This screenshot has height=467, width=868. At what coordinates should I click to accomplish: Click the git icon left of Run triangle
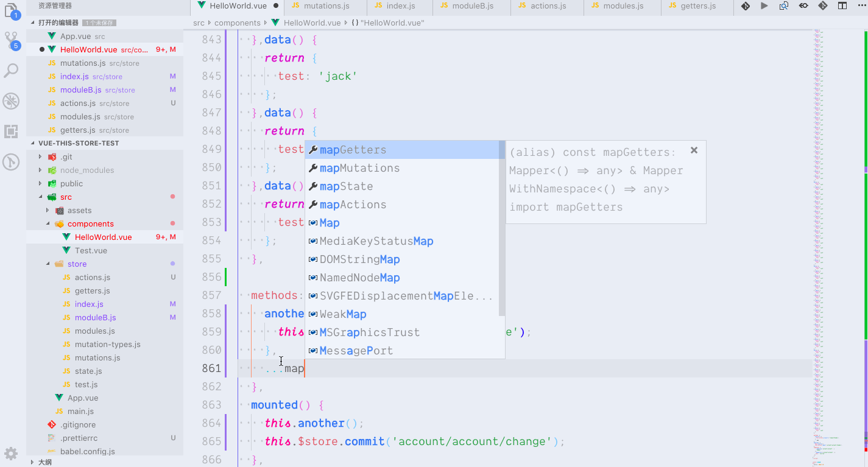(x=745, y=6)
